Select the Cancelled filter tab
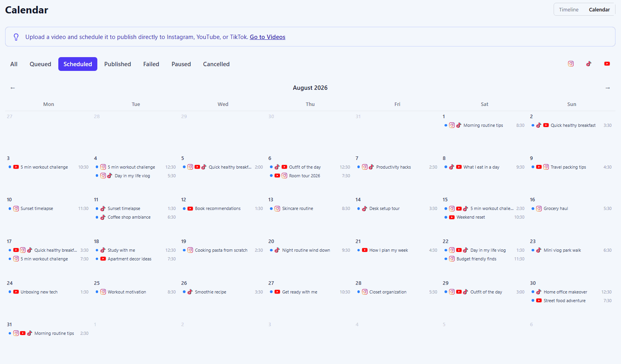 click(216, 64)
